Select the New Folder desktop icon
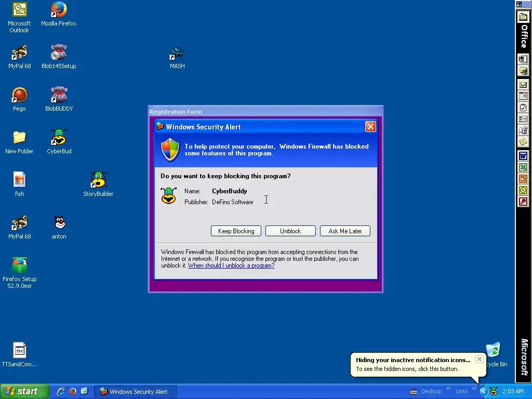Screen dimensions: 532x399 [19, 142]
